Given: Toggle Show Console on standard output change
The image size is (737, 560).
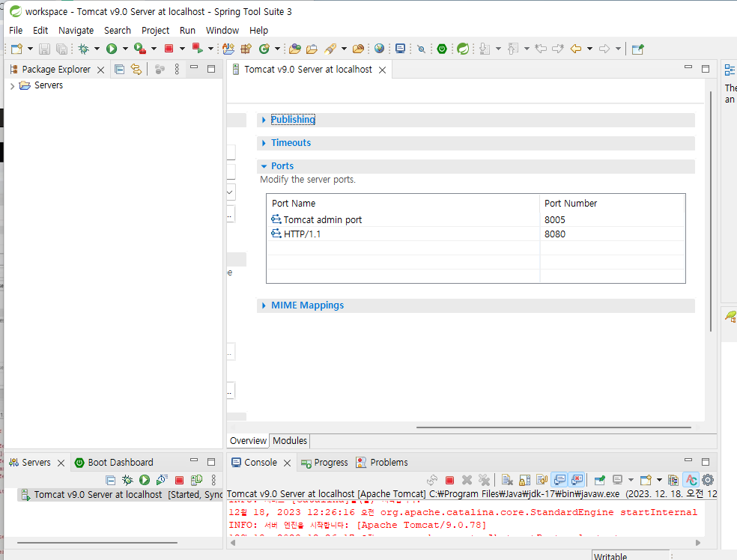Looking at the screenshot, I should click(x=559, y=480).
